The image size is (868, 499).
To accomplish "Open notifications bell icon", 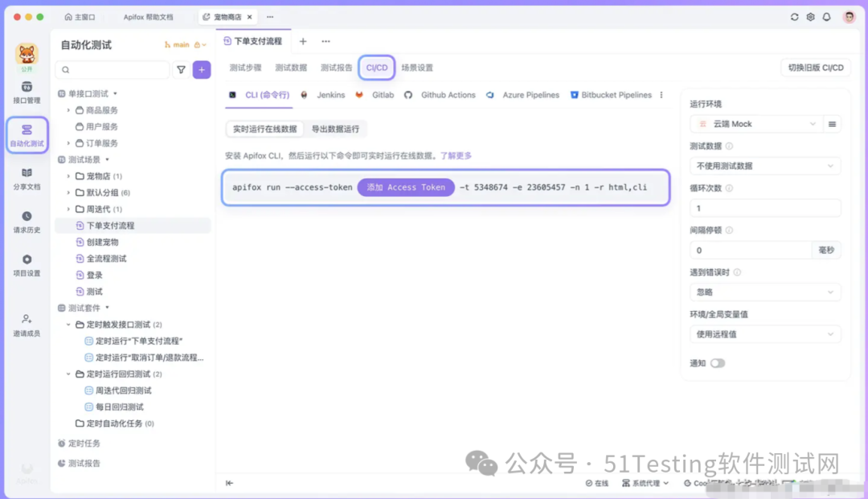I will click(x=826, y=17).
